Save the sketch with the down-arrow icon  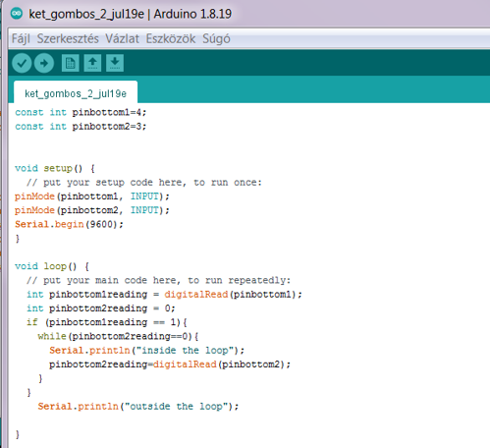tap(115, 63)
